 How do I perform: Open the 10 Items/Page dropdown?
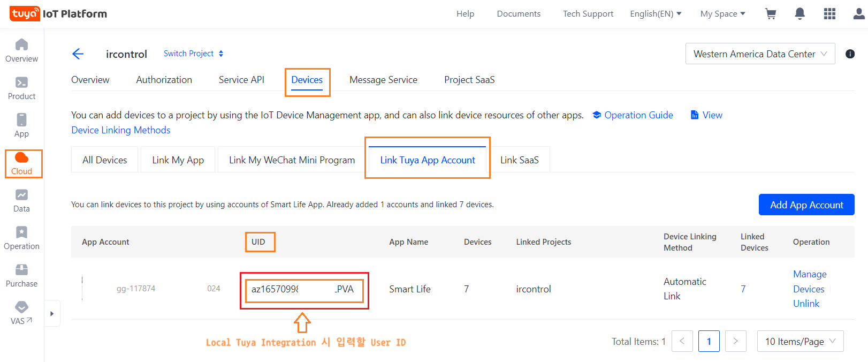point(800,341)
